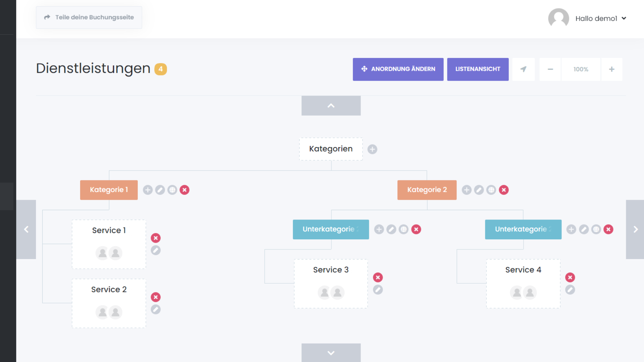The height and width of the screenshot is (362, 644).
Task: Edit Kategorie 1 with the pencil icon
Action: [x=160, y=190]
